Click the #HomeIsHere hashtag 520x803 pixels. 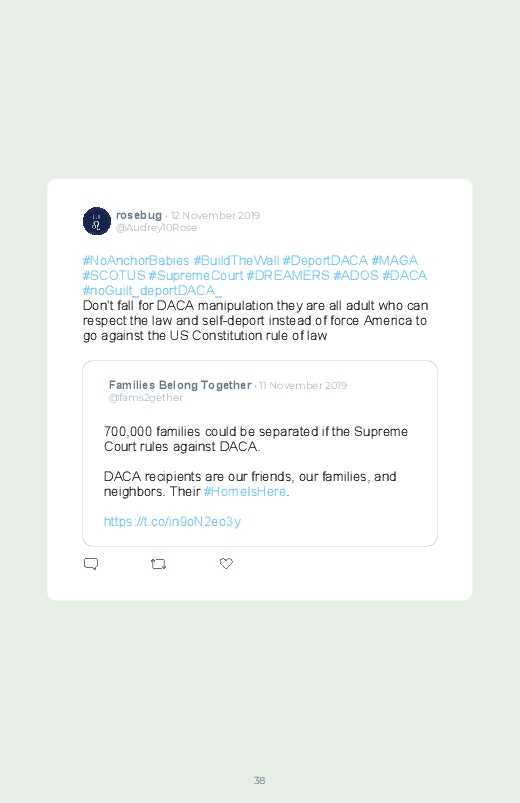point(245,492)
